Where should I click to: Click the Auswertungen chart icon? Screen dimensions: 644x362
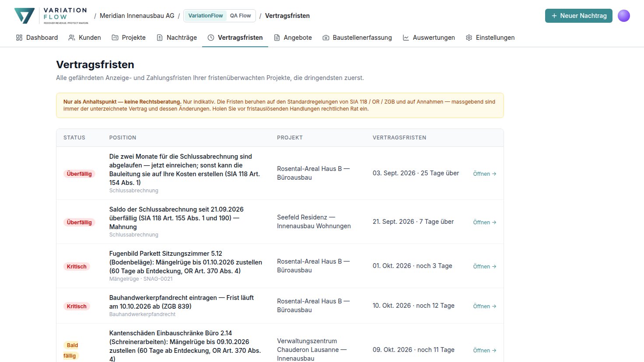coord(406,38)
